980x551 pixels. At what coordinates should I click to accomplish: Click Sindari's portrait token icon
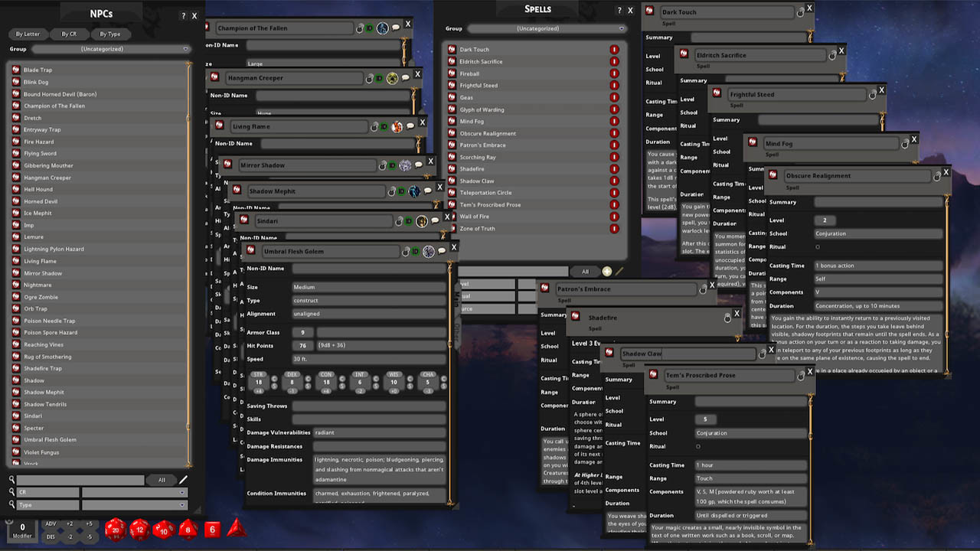click(421, 221)
